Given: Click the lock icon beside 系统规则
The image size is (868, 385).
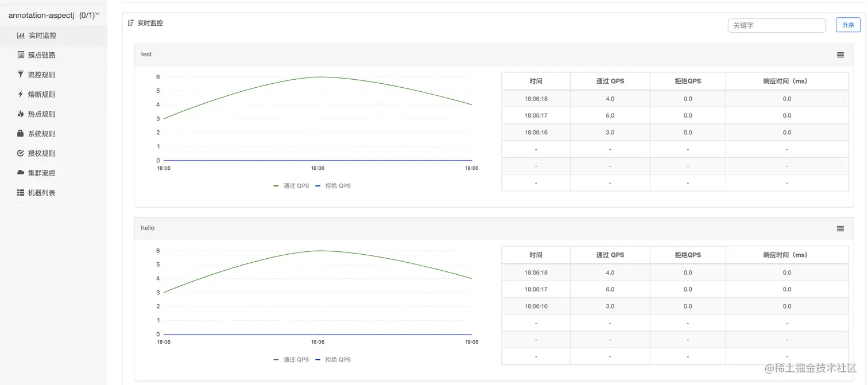Looking at the screenshot, I should coord(21,133).
